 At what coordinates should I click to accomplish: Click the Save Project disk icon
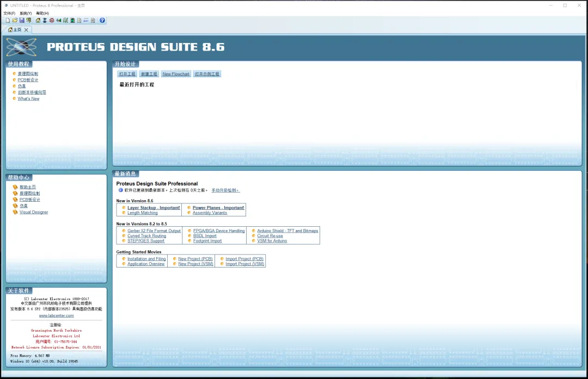point(22,20)
